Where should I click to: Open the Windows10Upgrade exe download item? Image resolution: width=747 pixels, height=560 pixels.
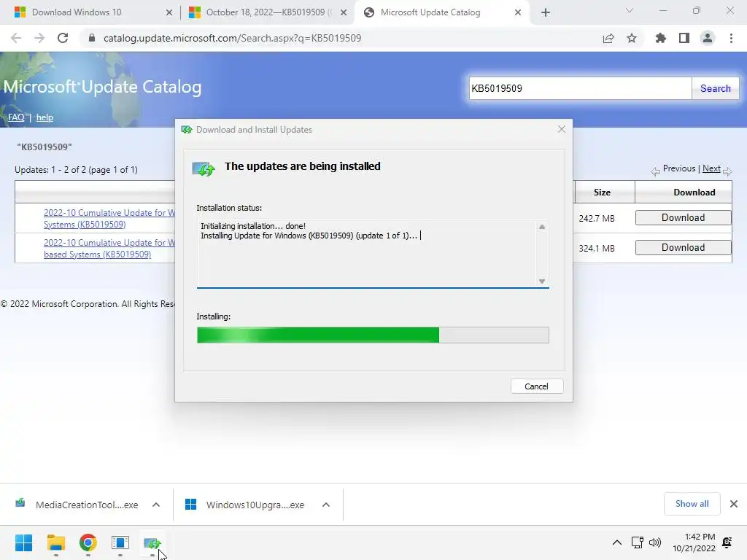(247, 505)
